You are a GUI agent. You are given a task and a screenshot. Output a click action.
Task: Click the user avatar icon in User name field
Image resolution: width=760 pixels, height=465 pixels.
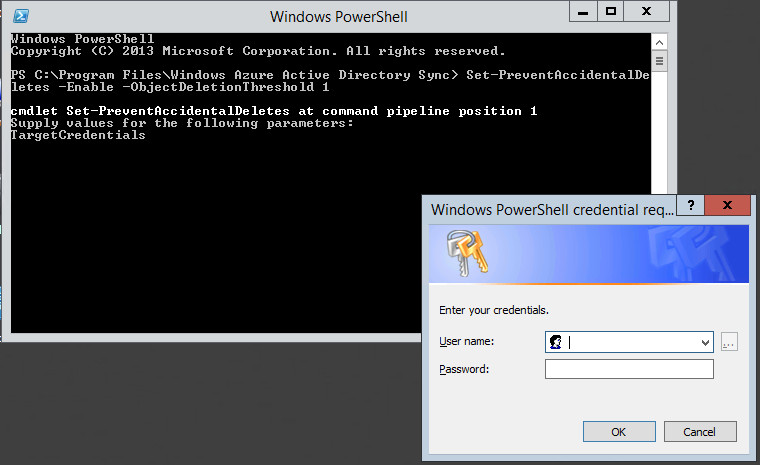click(555, 342)
